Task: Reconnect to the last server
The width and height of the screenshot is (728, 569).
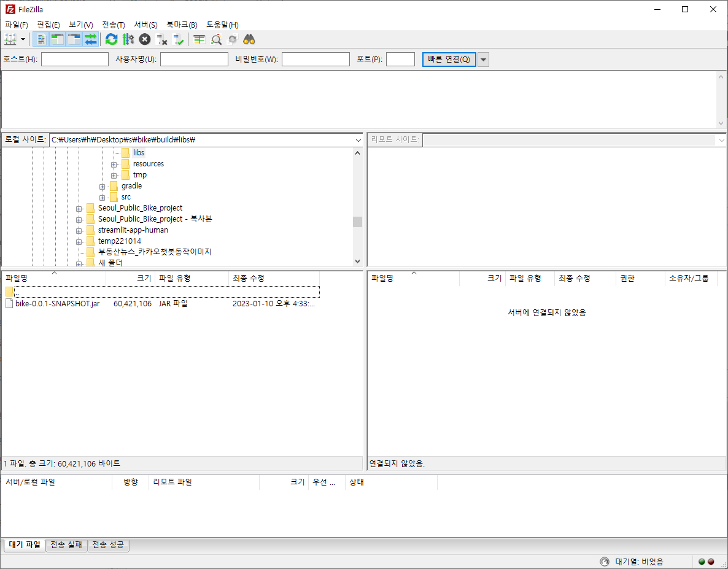Action: tap(178, 39)
